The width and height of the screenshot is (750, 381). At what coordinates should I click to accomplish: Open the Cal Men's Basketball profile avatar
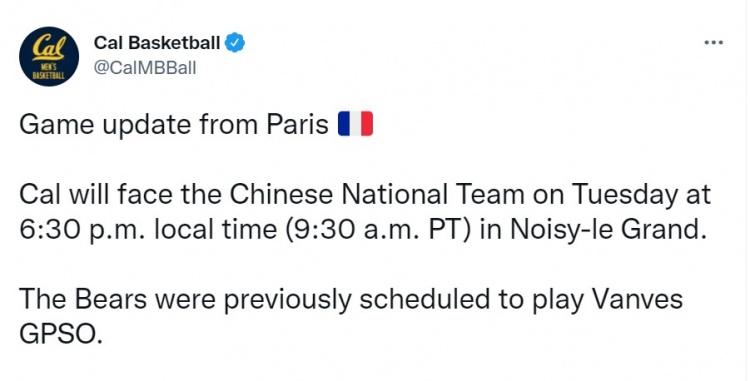[49, 56]
